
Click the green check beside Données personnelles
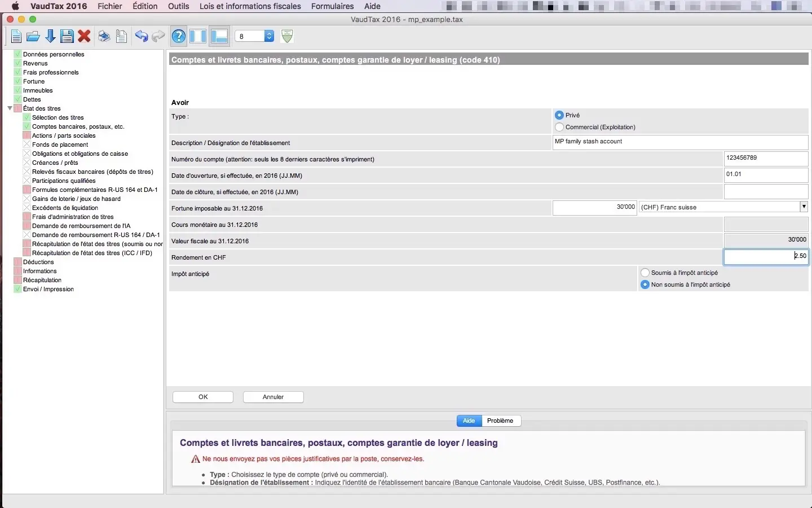pyautogui.click(x=17, y=54)
